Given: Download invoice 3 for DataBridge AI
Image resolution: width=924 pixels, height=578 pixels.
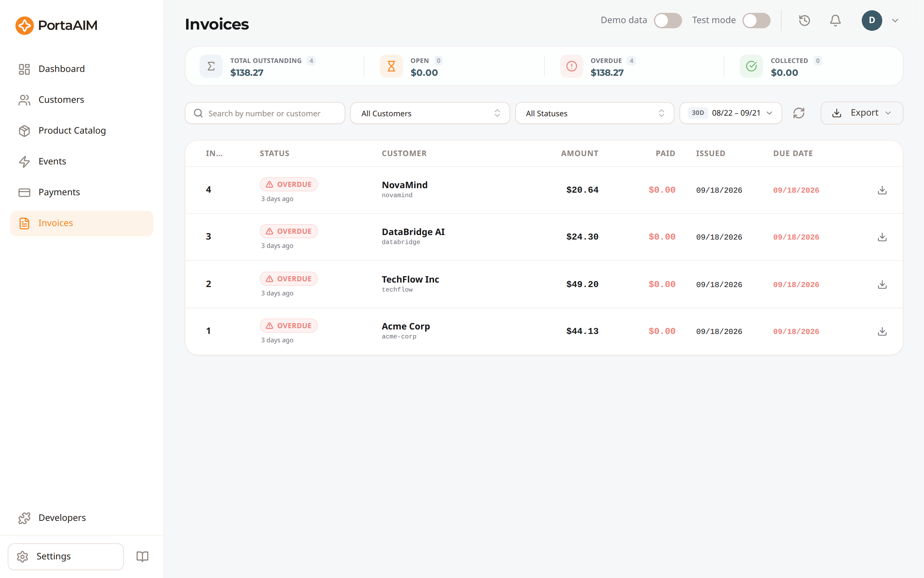Looking at the screenshot, I should (x=882, y=237).
